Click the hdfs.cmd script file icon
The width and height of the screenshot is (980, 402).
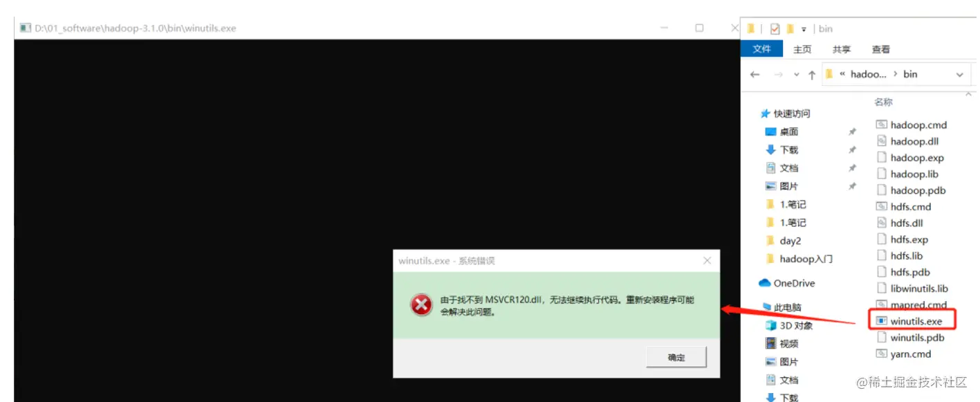click(881, 206)
